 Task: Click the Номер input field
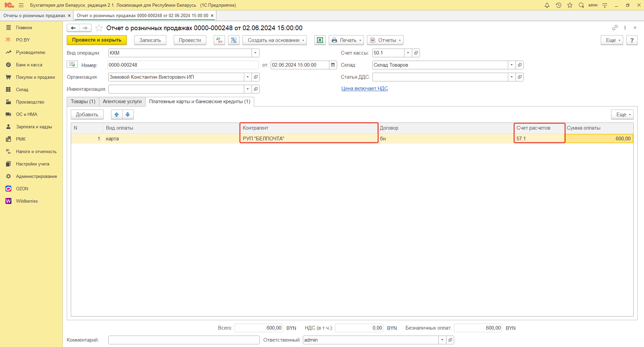coord(183,65)
